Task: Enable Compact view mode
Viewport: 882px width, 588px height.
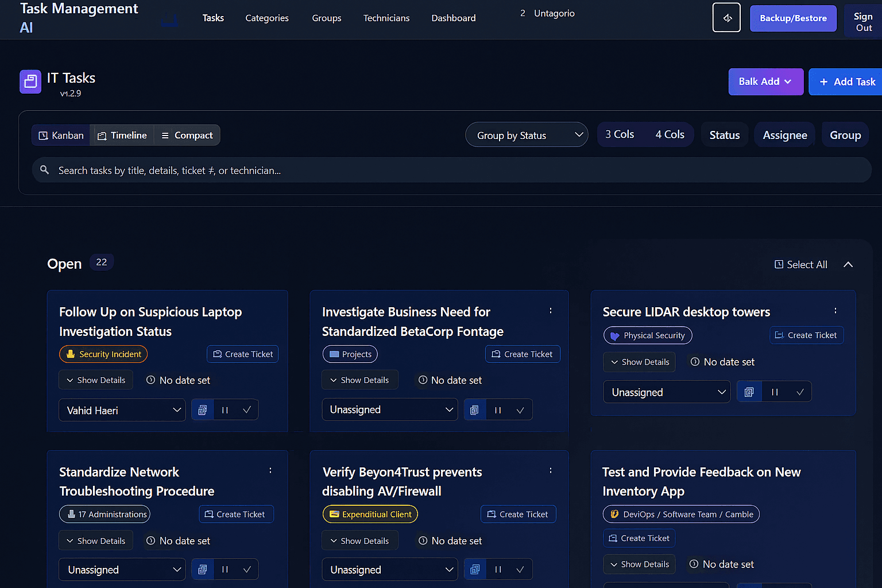Action: pos(187,135)
